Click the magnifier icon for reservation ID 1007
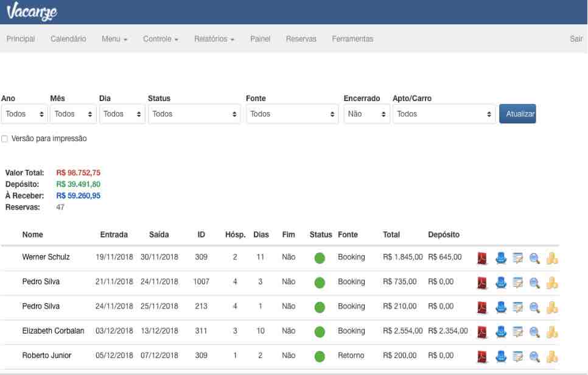The image size is (588, 375). [534, 282]
